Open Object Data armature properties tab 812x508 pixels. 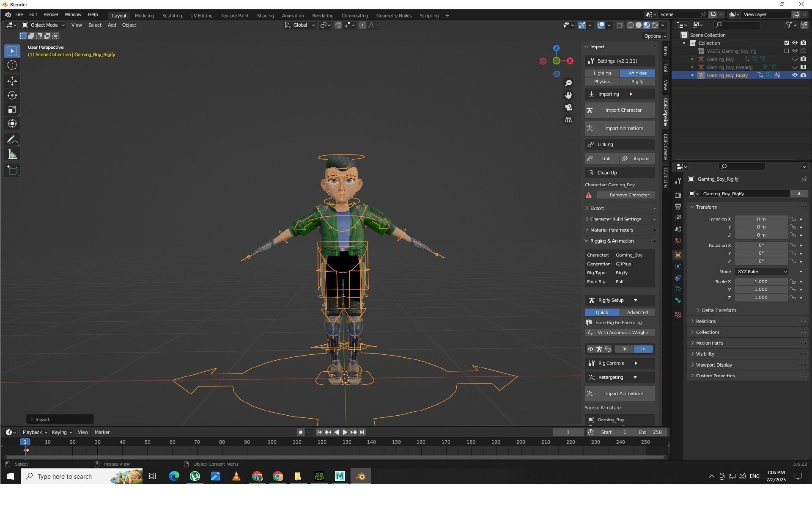pos(678,289)
